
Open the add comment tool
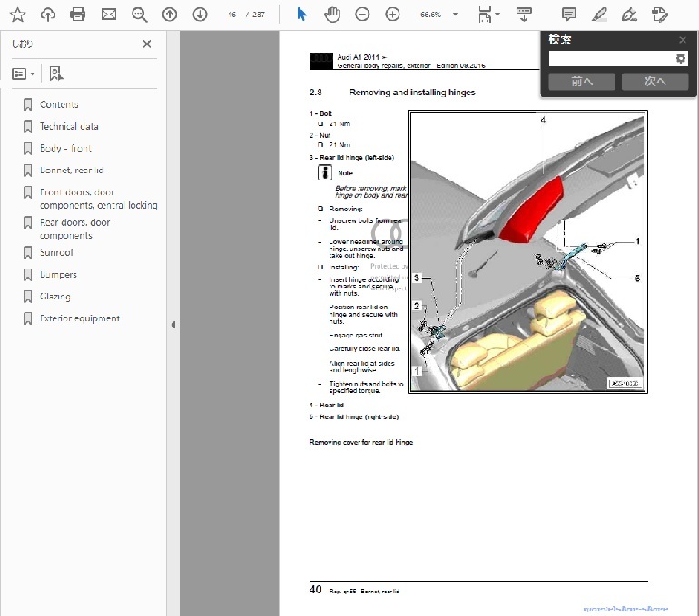pyautogui.click(x=568, y=14)
